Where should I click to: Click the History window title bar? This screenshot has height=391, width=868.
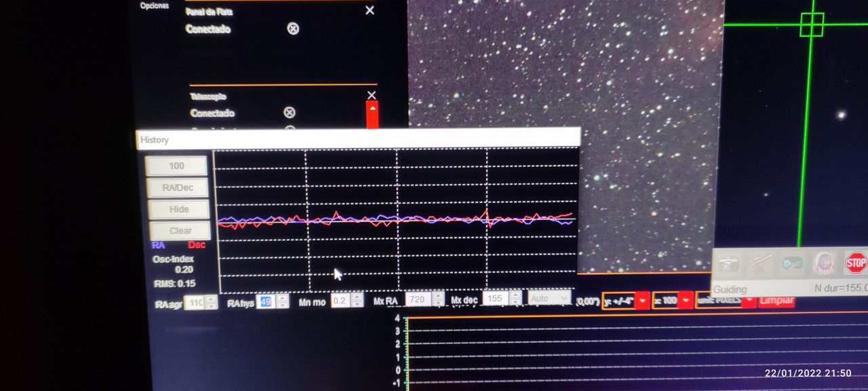pyautogui.click(x=358, y=139)
